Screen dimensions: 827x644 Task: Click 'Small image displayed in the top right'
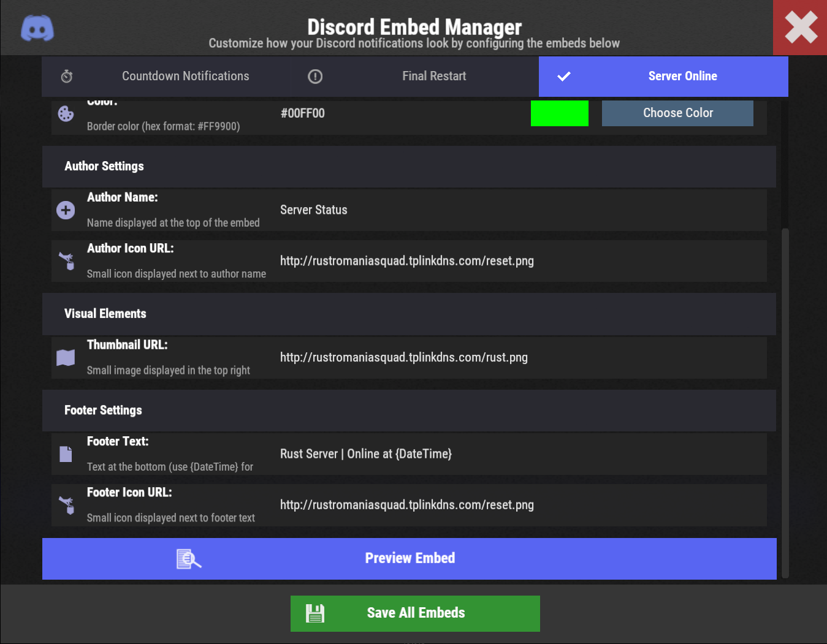pyautogui.click(x=169, y=371)
